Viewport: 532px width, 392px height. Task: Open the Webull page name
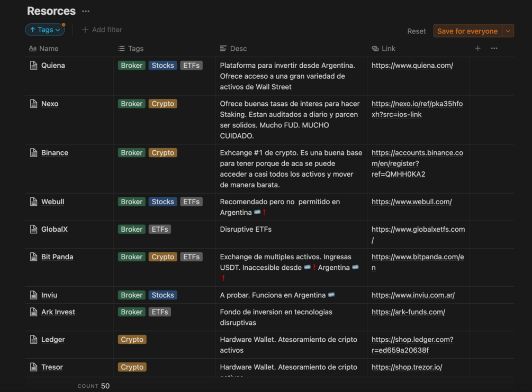pyautogui.click(x=52, y=202)
